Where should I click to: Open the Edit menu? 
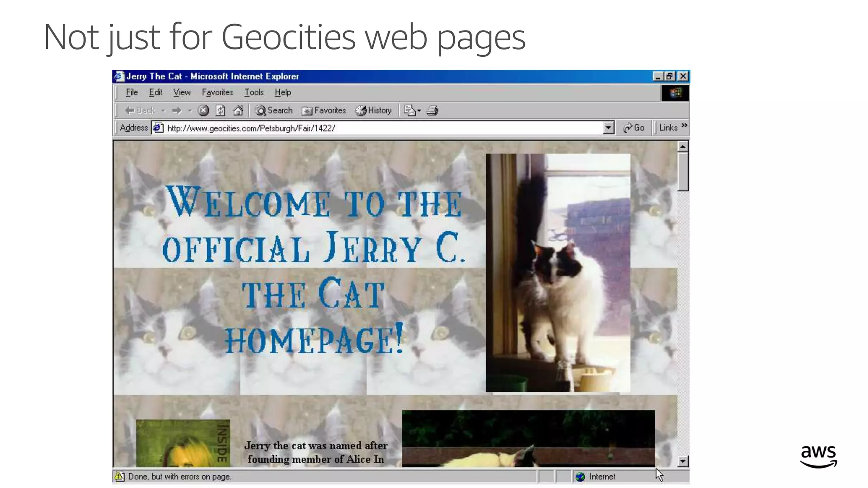[156, 92]
